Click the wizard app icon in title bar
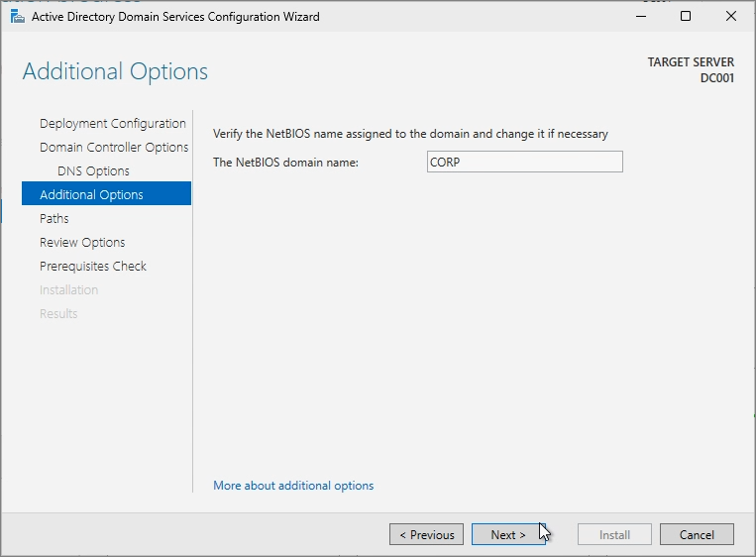Viewport: 756px width, 557px height. pyautogui.click(x=18, y=17)
